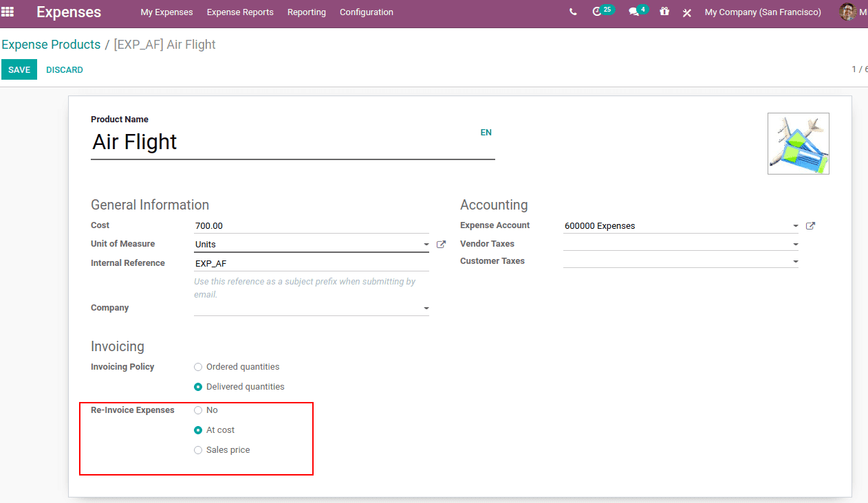This screenshot has height=503, width=868.
Task: Click the Air Flight product image
Action: coord(799,144)
